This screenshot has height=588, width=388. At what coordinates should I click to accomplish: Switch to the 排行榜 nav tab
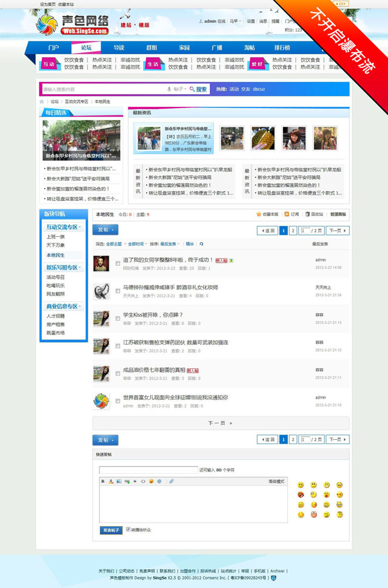coord(282,47)
